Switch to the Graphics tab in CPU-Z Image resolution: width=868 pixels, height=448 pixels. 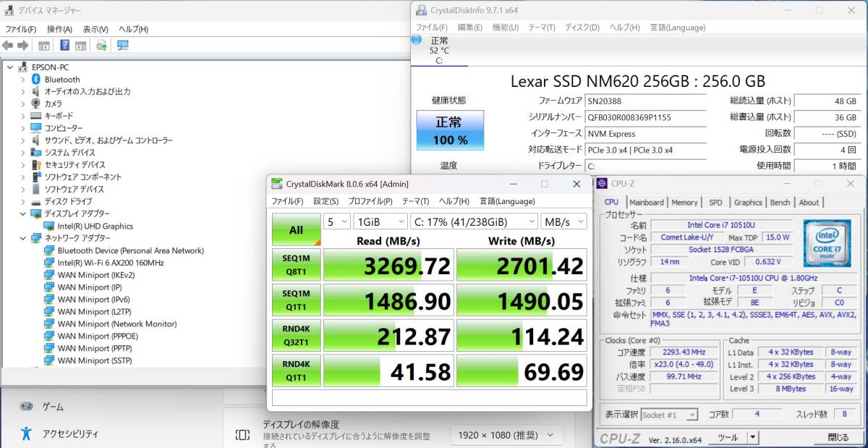click(x=748, y=203)
